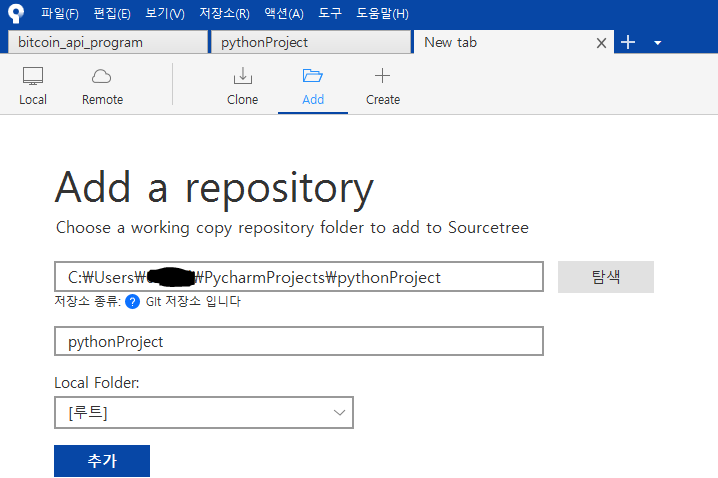The width and height of the screenshot is (718, 478).
Task: Open the 보기(V) menu
Action: (164, 13)
